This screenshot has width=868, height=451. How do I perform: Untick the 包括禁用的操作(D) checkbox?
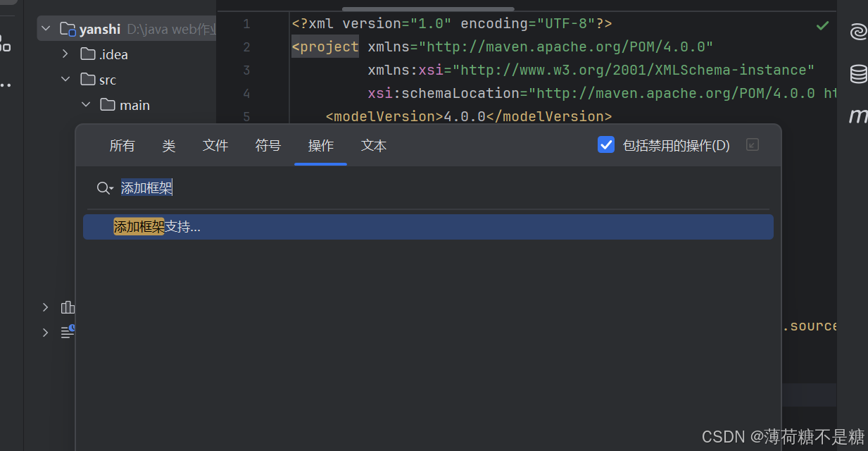[606, 145]
